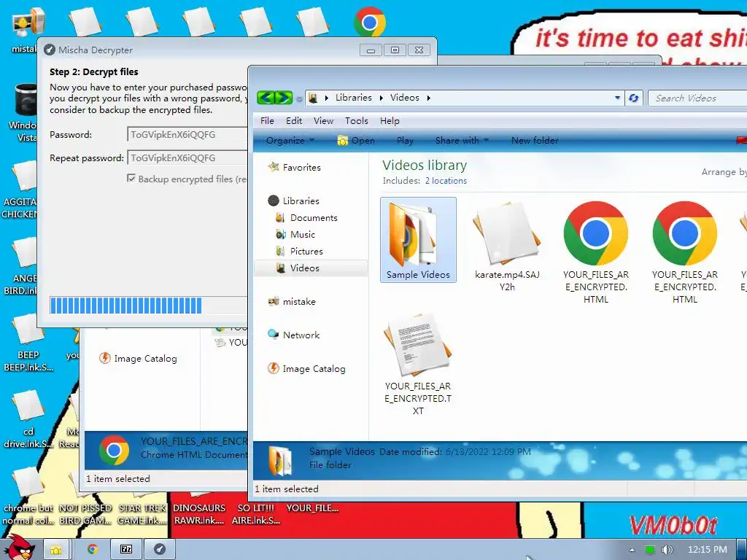
Task: Open the Chrome desktop shortcut
Action: pos(370,21)
